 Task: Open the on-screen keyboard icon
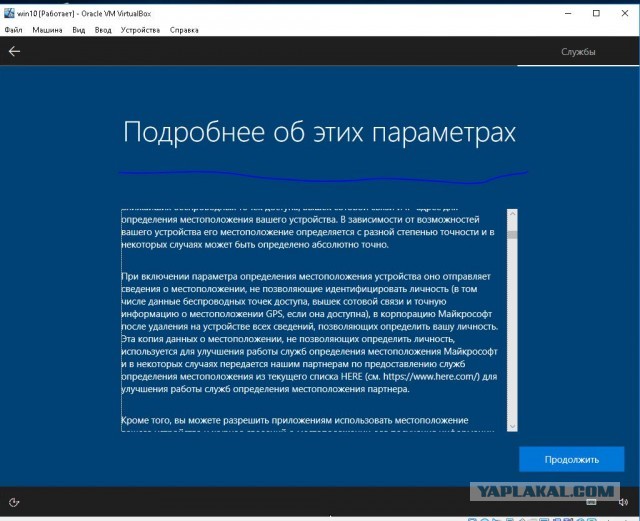coord(591,502)
